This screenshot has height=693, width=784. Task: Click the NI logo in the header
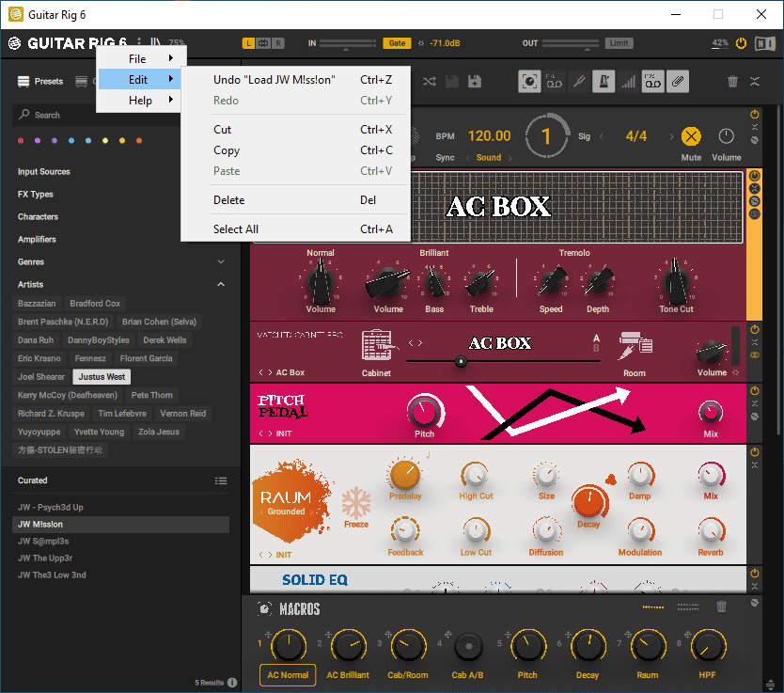coord(764,43)
